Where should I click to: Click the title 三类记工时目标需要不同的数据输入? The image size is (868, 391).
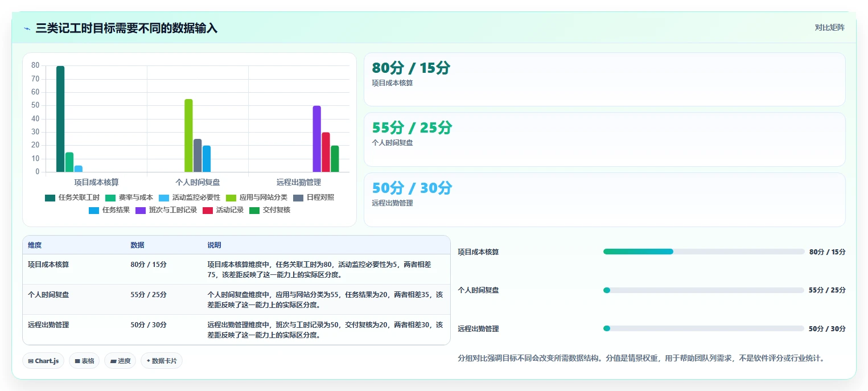tap(126, 28)
